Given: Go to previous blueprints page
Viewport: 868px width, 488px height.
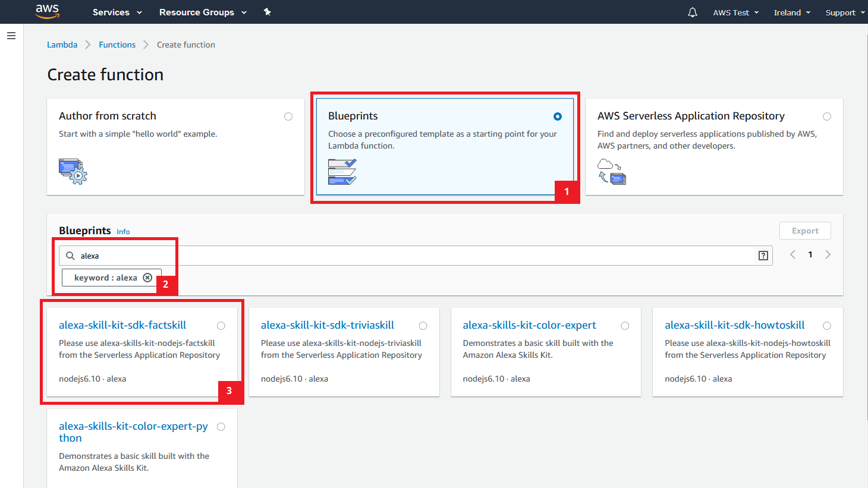Looking at the screenshot, I should (x=792, y=254).
